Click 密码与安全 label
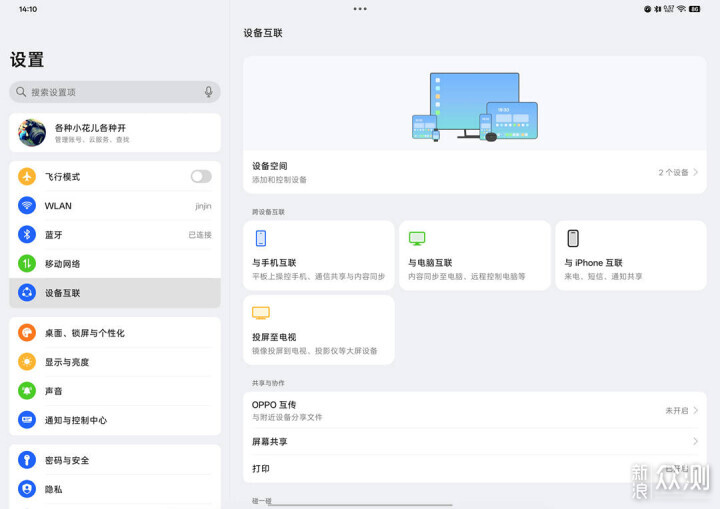The width and height of the screenshot is (720, 509). 67,460
